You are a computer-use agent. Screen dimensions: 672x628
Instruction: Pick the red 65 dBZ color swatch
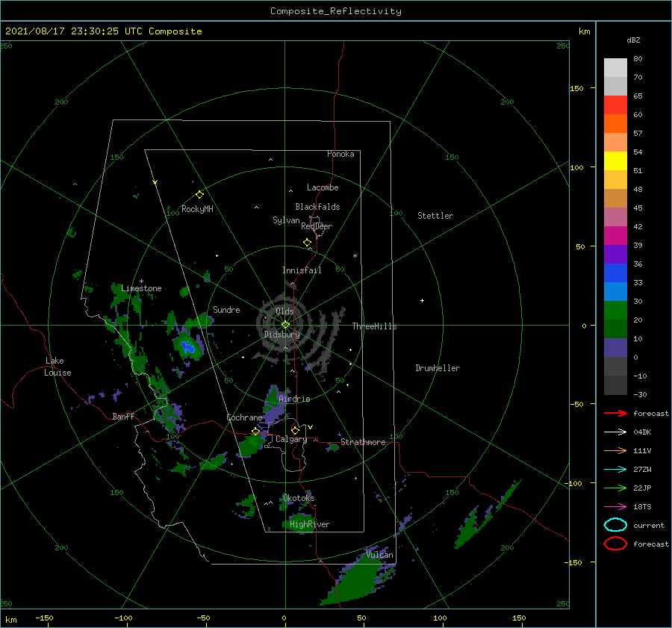coord(615,105)
